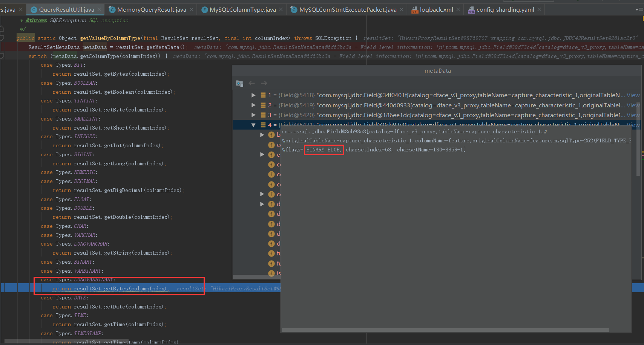Click the YAML icon on config-sharding.yaml tab
Viewport: 644px width, 345px height.
coord(472,9)
